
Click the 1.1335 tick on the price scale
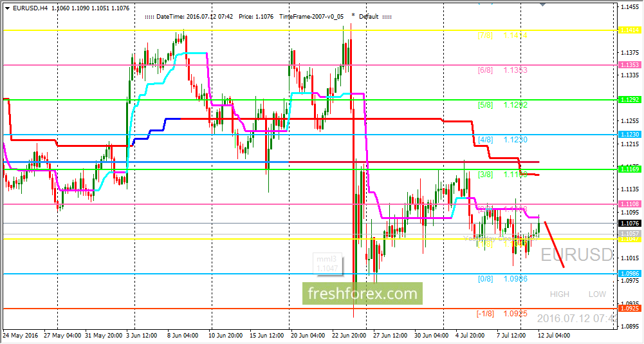pyautogui.click(x=630, y=75)
